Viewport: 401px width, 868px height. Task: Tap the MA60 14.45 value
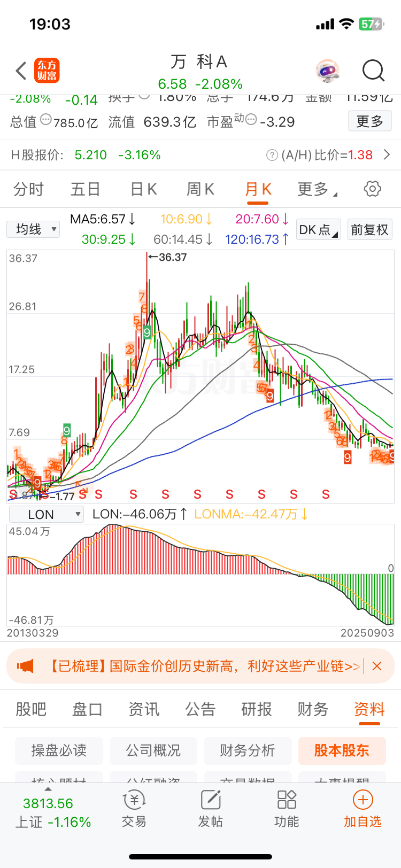[183, 239]
